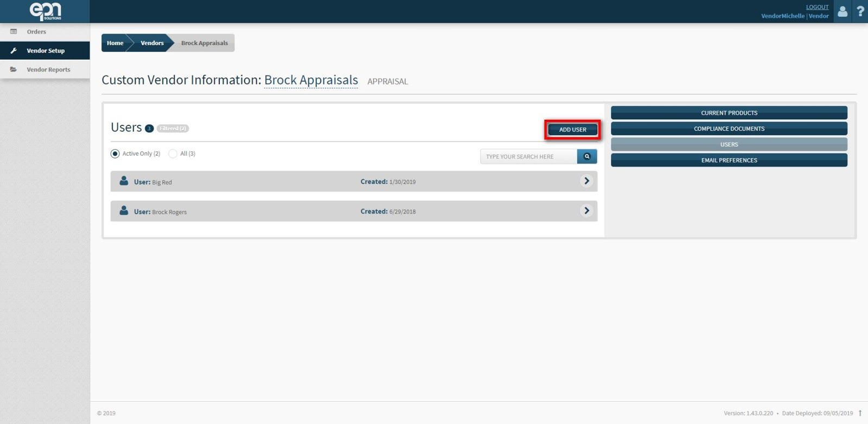The height and width of the screenshot is (424, 868).
Task: Click the LOGOUT link
Action: point(817,7)
